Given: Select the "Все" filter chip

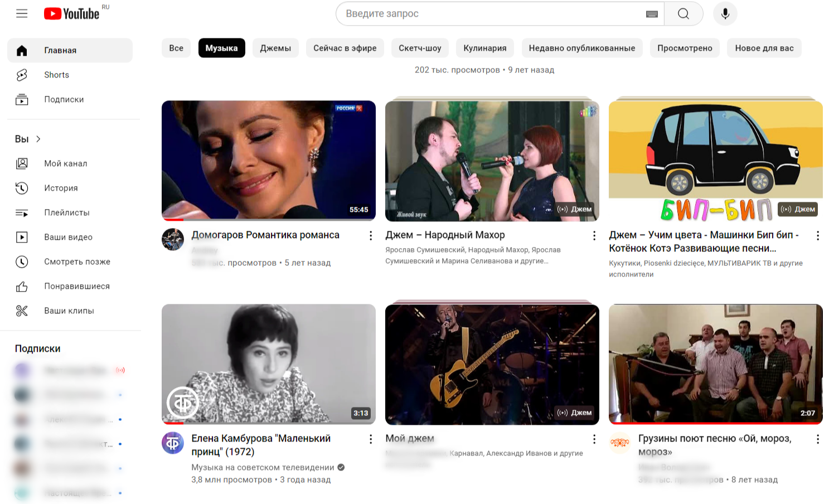Looking at the screenshot, I should coord(176,48).
